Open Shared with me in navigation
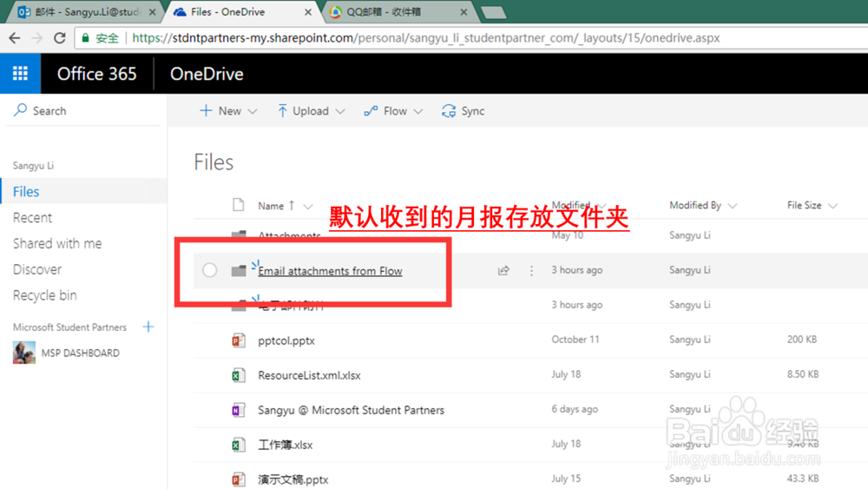The image size is (868, 489). coord(57,243)
